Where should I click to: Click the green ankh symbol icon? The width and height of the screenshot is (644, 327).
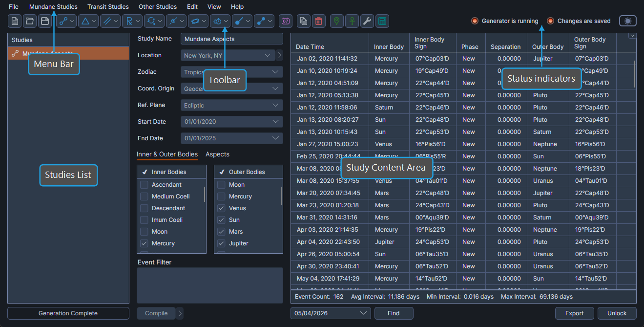[352, 21]
